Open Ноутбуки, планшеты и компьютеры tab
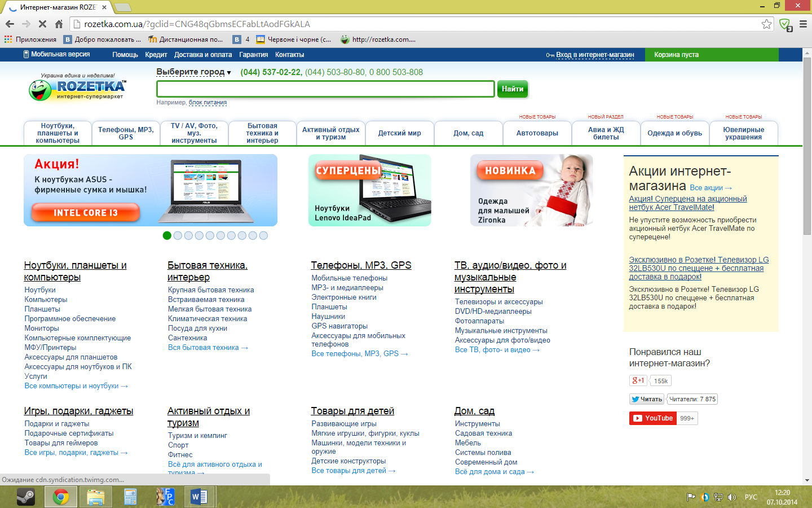Image resolution: width=812 pixels, height=508 pixels. (x=58, y=133)
